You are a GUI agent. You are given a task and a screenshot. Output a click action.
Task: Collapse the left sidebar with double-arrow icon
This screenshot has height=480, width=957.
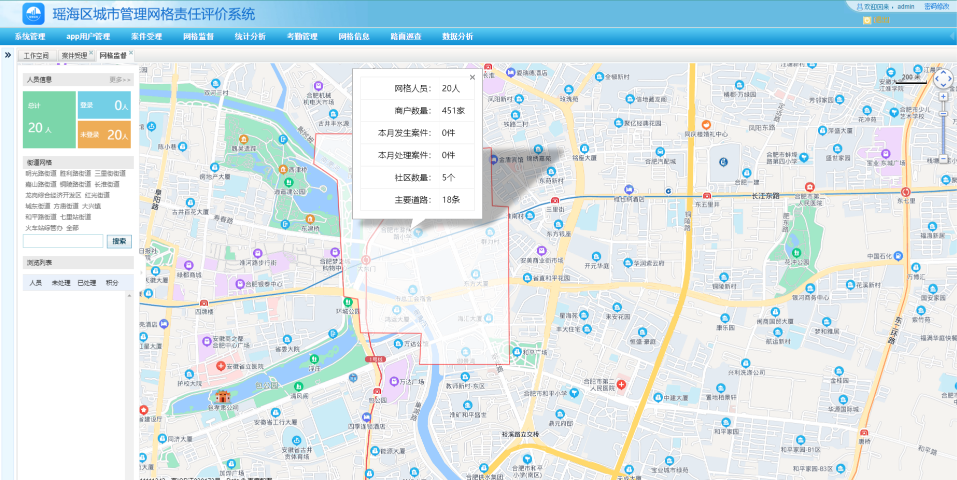8,55
